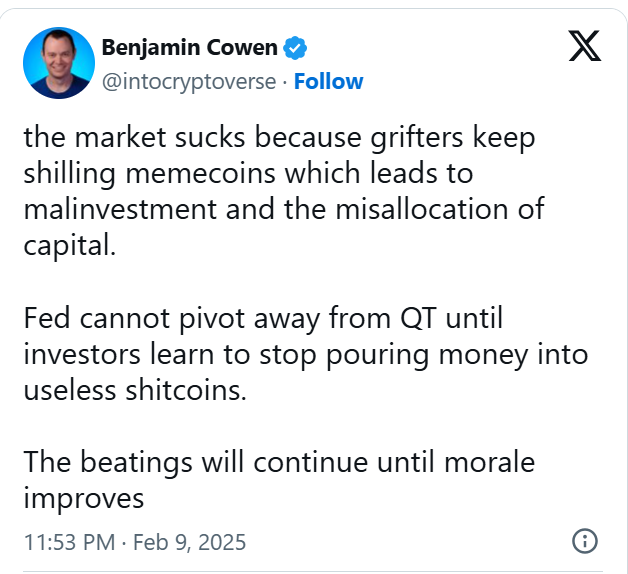
Task: Click the line "The beatings will continue until morale"
Action: pos(279,462)
